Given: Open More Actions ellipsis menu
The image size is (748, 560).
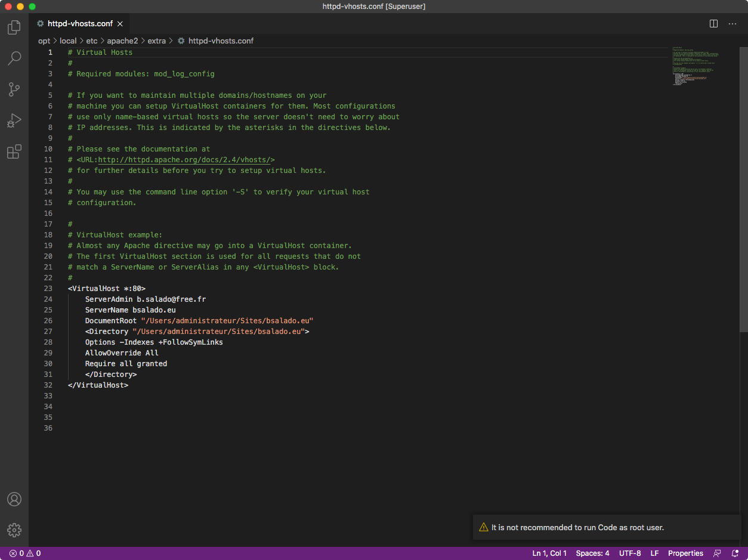Looking at the screenshot, I should click(732, 24).
